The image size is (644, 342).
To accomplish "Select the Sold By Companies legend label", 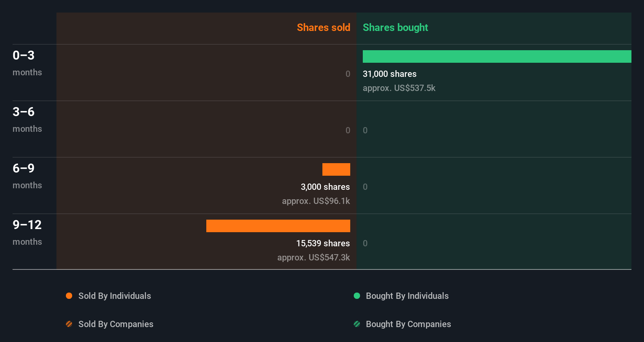I will (116, 324).
